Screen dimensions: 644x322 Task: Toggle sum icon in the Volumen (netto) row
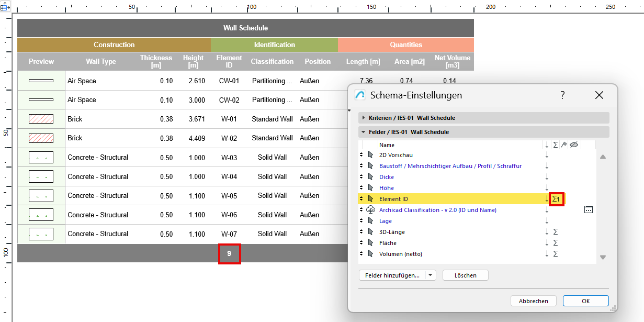556,254
